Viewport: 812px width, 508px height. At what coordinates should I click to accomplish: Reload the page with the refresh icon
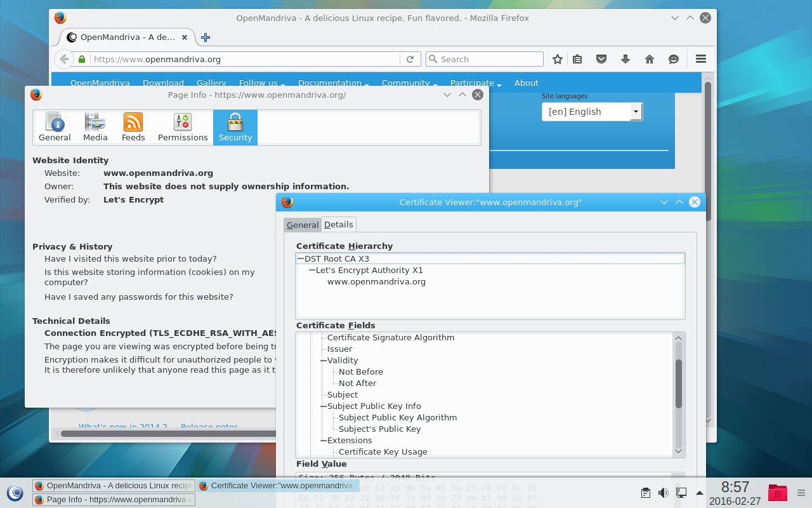[x=410, y=59]
